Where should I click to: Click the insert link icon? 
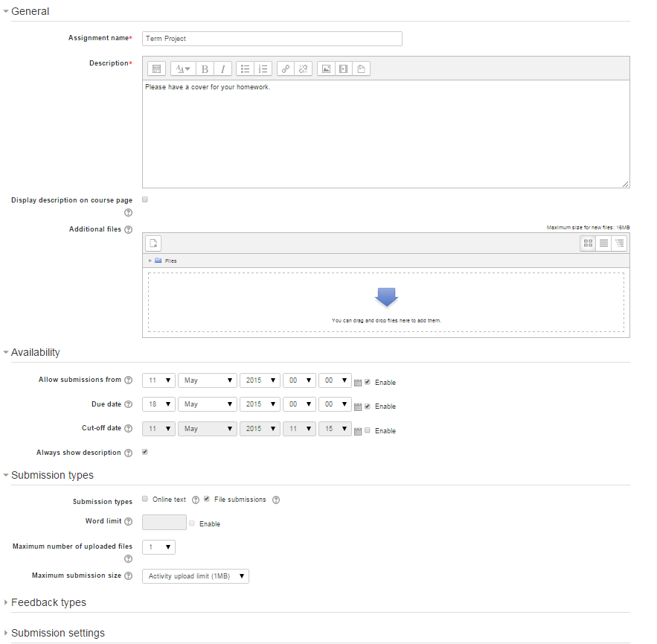click(x=286, y=68)
